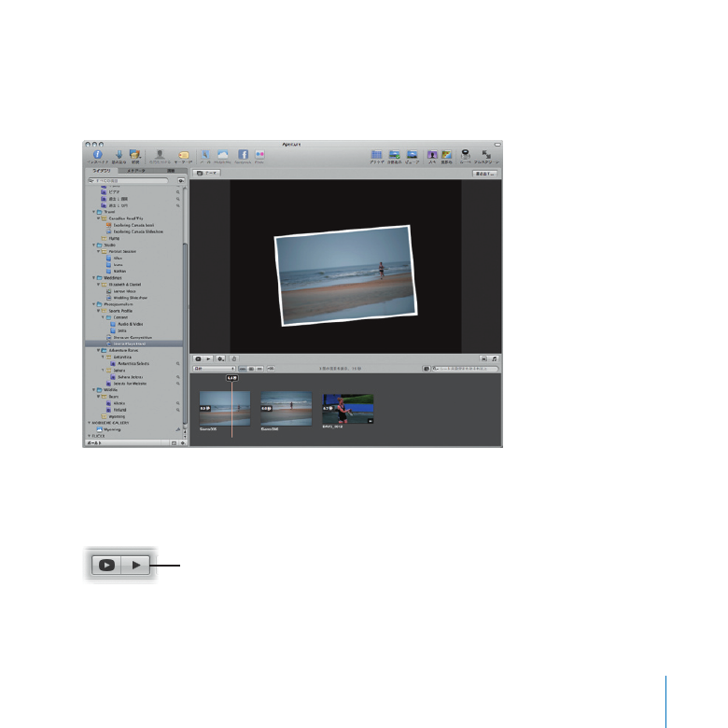Open the Inspector from the toolbar
The width and height of the screenshot is (728, 728).
97,155
